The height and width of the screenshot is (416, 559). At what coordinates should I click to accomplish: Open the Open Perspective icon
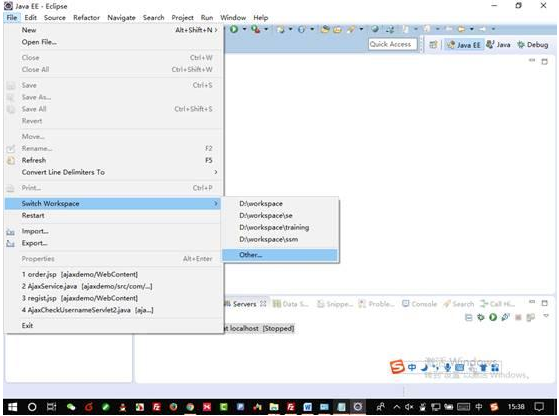click(434, 45)
